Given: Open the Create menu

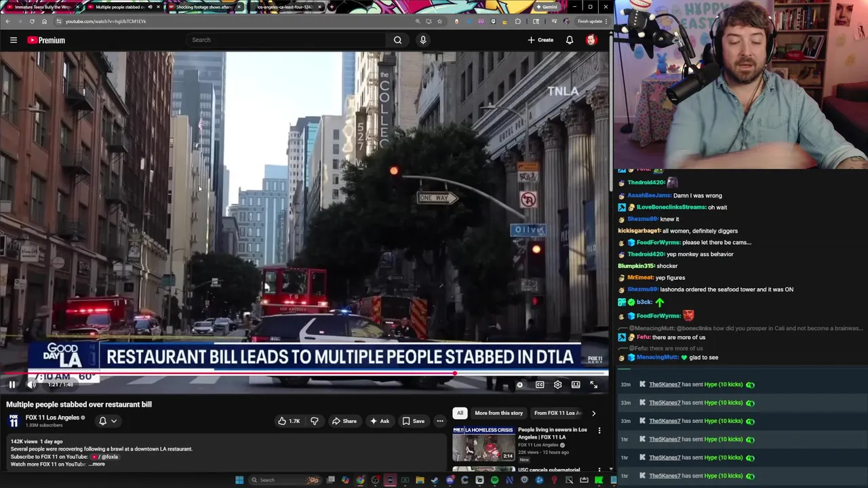Looking at the screenshot, I should pos(540,40).
